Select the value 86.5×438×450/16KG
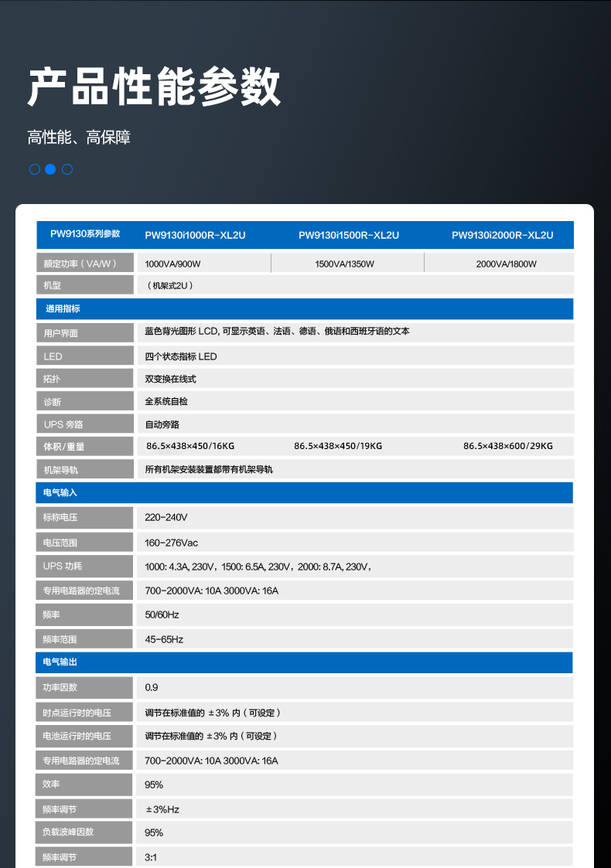Screen dimensions: 611x868 (x=190, y=446)
